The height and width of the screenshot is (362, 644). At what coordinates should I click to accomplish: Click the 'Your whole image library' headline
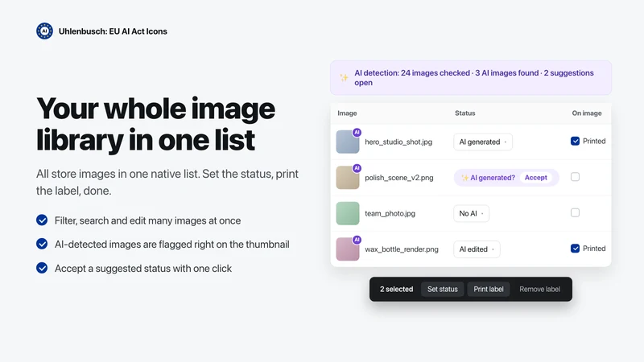(x=155, y=124)
